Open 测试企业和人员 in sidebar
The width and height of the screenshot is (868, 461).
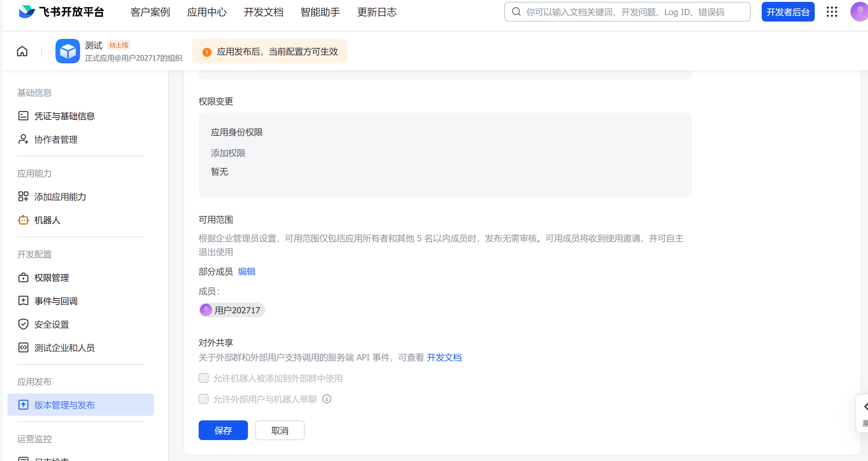coord(80,347)
